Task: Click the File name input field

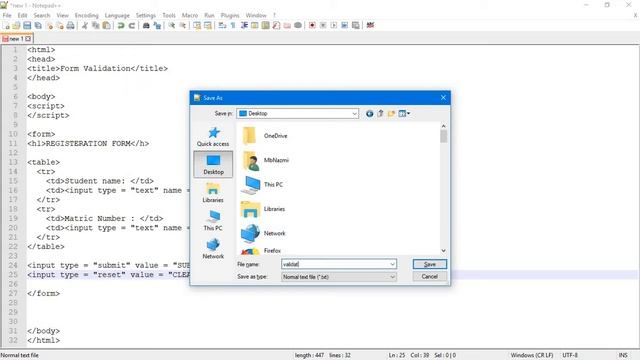Action: [335, 264]
